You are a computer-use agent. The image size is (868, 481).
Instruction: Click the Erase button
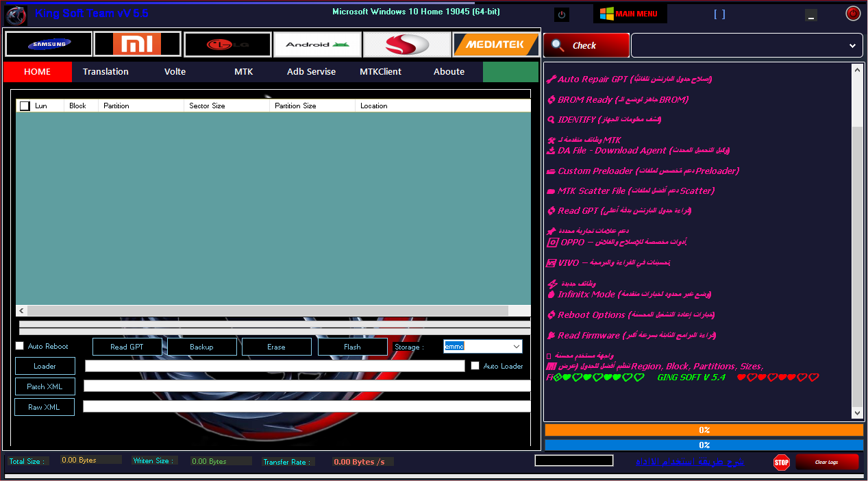click(x=277, y=347)
